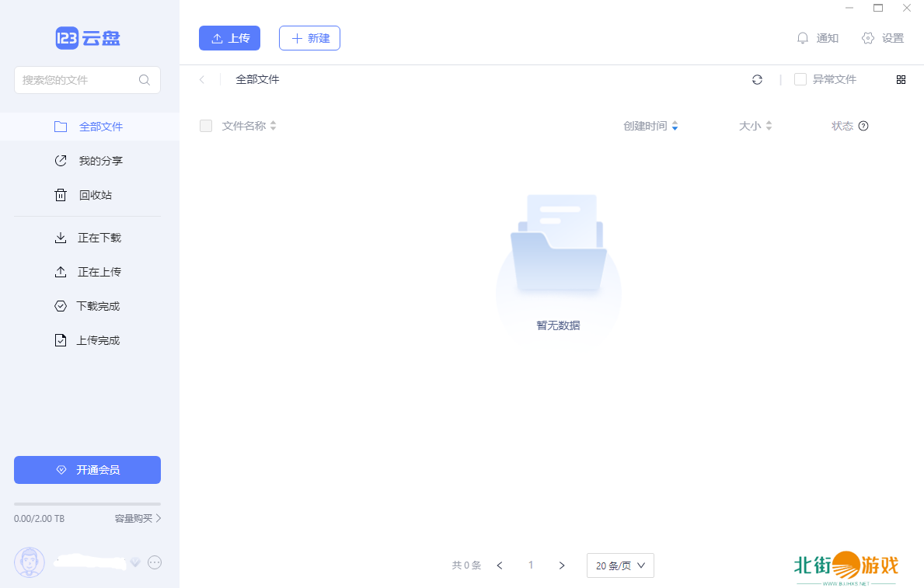
Task: Open 回收站 in the sidebar
Action: click(95, 195)
